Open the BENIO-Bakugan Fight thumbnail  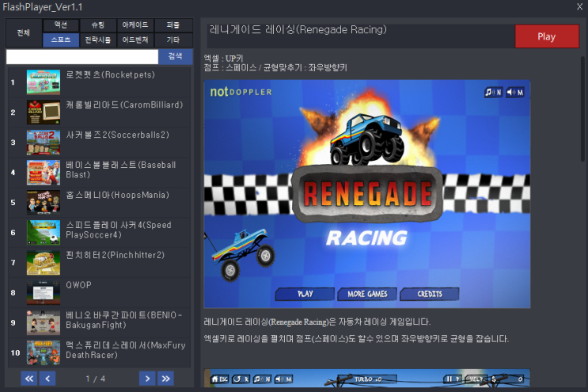point(44,322)
